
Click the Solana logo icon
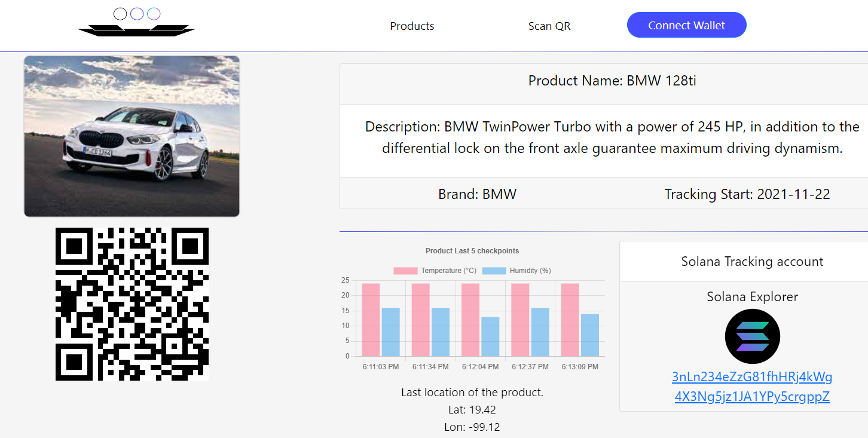click(x=753, y=336)
